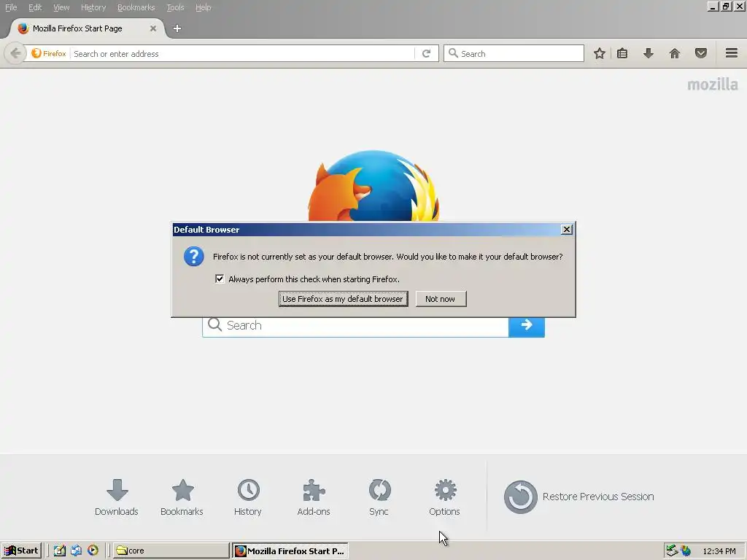Click the toolbar Search box
The width and height of the screenshot is (747, 560).
click(514, 53)
